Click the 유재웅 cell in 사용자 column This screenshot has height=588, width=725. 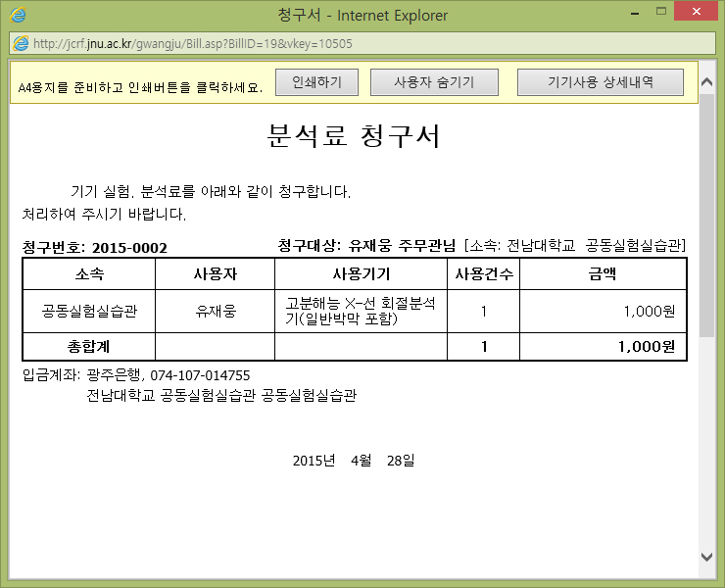click(x=215, y=312)
